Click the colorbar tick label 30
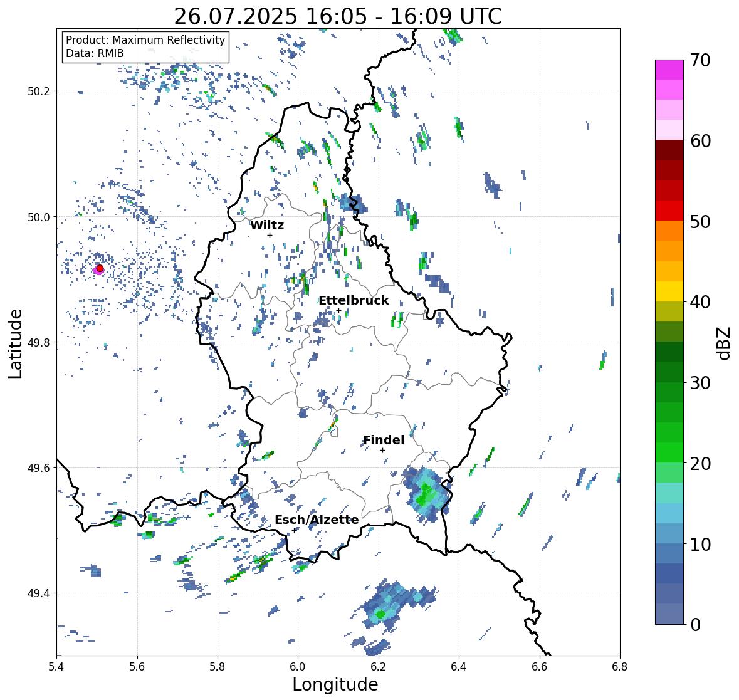Image resolution: width=739 pixels, height=700 pixels. point(700,382)
